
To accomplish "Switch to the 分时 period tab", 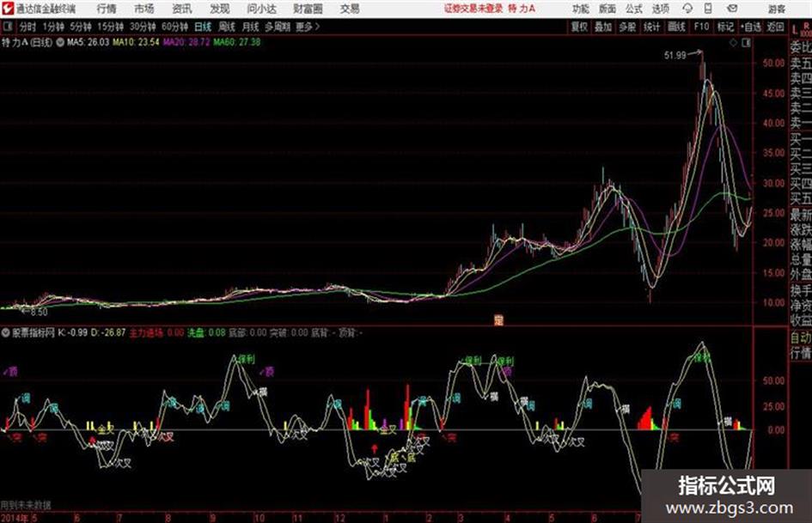I will (x=27, y=27).
